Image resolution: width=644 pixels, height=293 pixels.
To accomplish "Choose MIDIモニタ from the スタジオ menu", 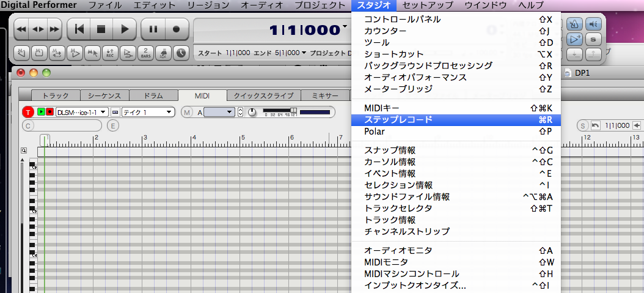I will click(x=456, y=262).
